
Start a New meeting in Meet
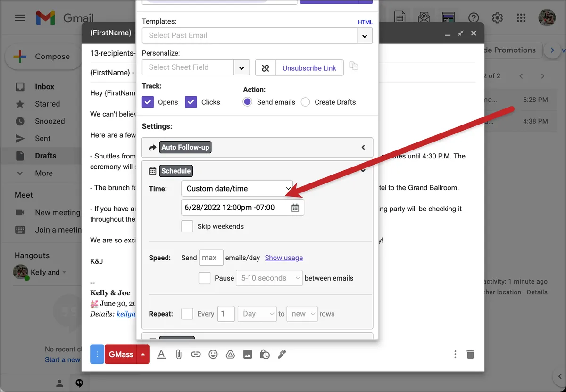(x=57, y=213)
